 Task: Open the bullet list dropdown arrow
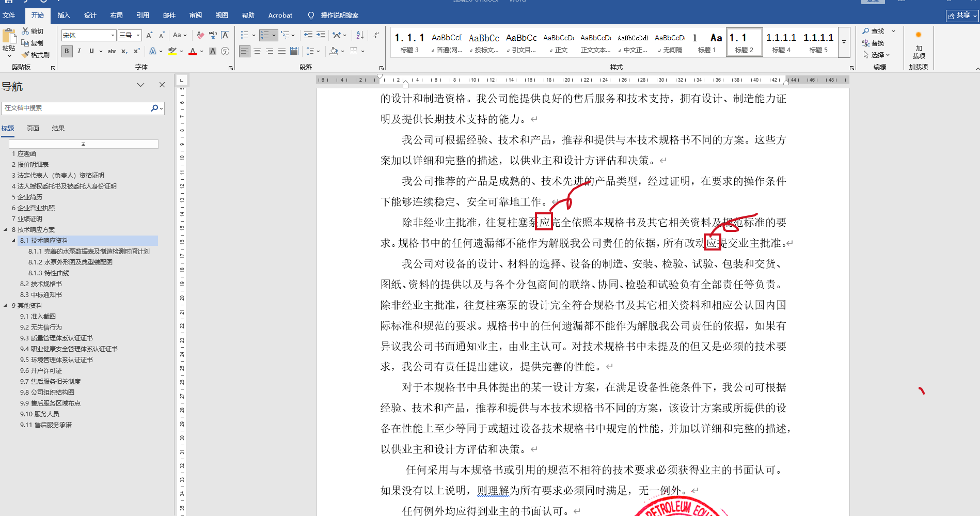[x=254, y=35]
